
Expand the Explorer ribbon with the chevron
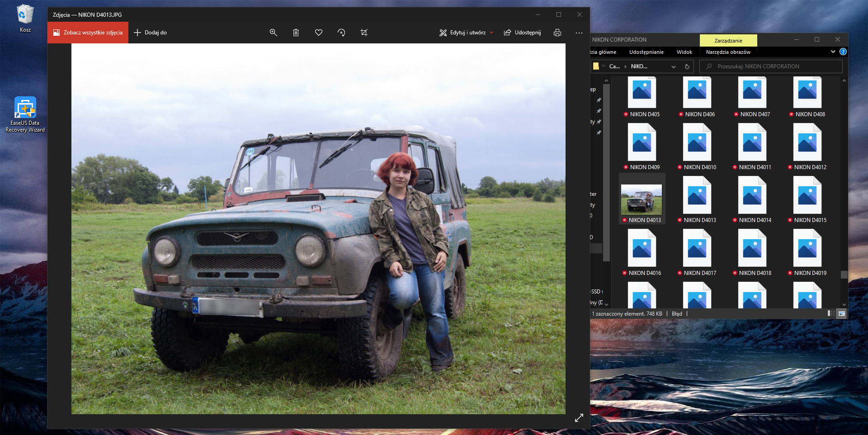[x=833, y=52]
